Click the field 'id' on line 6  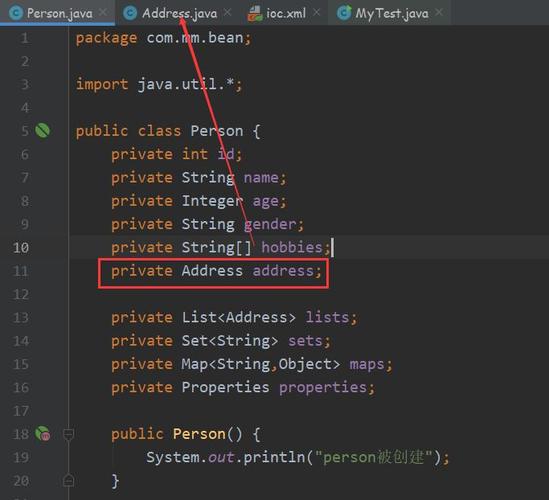pos(226,154)
